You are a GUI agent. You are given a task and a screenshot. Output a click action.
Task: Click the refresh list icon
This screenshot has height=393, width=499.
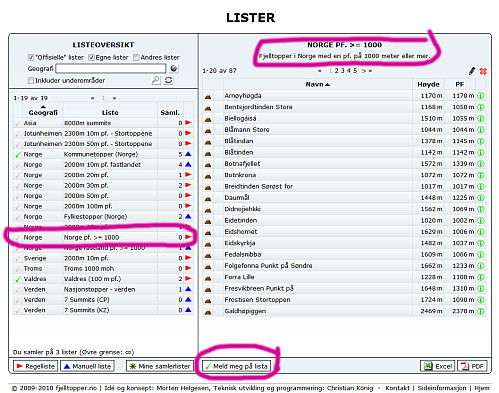(169, 80)
